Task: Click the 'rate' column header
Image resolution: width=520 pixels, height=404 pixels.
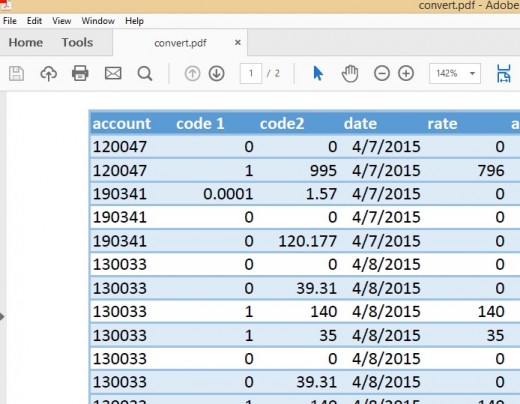Action: point(442,124)
